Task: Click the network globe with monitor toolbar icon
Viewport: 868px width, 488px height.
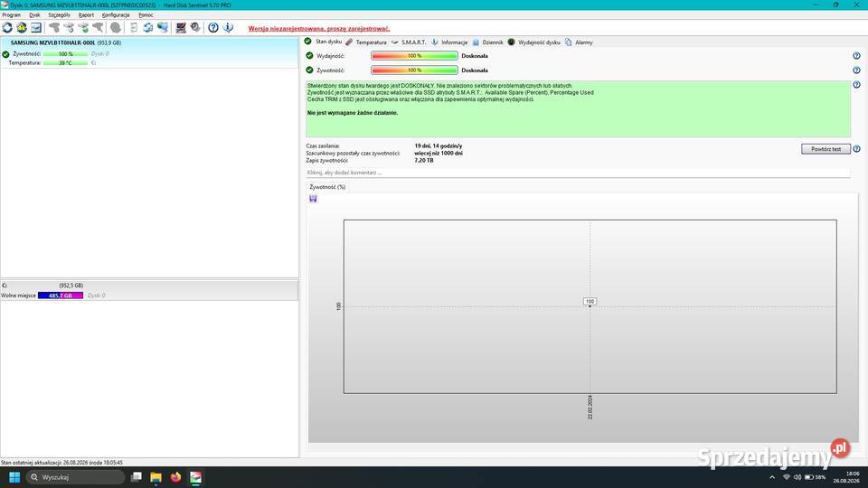Action: [x=163, y=28]
